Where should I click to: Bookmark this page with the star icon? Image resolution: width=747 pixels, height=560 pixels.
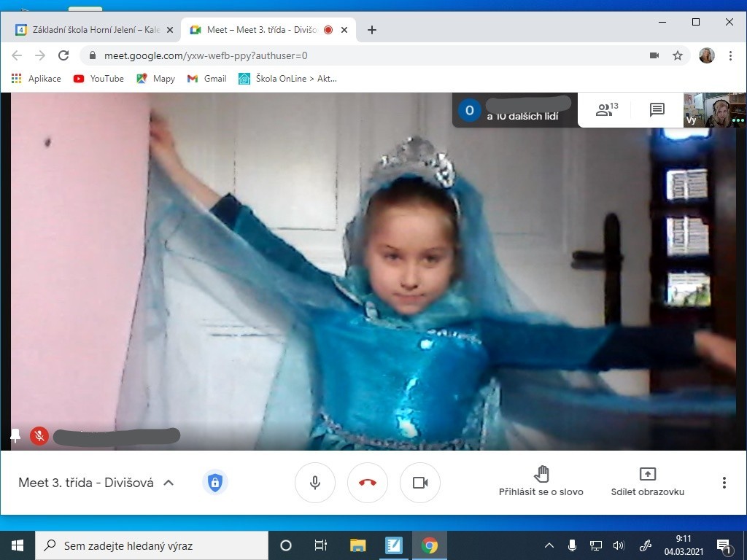click(678, 55)
